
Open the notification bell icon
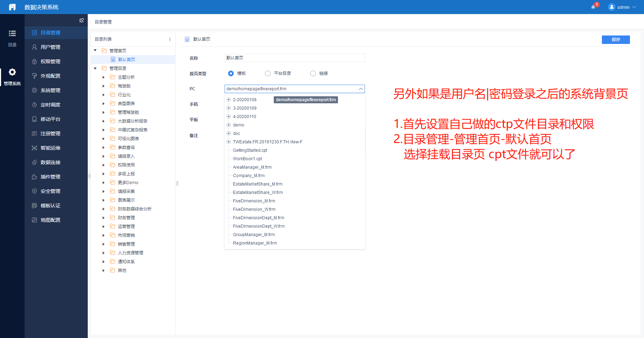(593, 7)
